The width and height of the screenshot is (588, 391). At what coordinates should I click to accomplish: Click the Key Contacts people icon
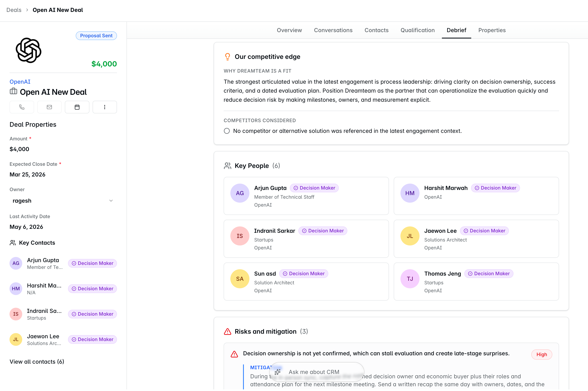13,243
